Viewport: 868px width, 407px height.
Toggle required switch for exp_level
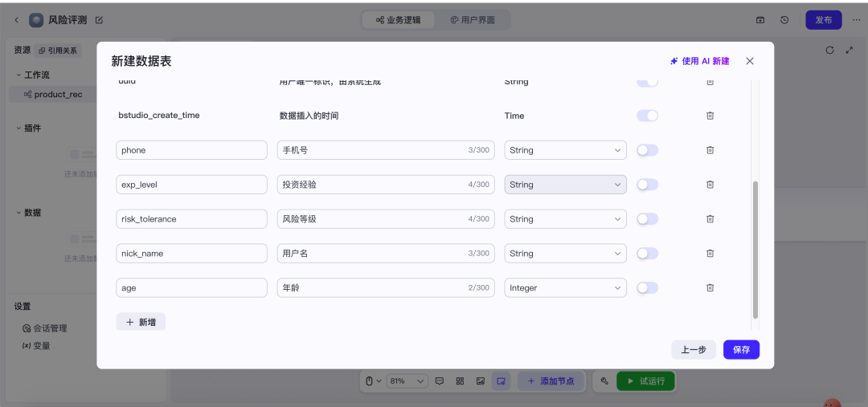[647, 184]
